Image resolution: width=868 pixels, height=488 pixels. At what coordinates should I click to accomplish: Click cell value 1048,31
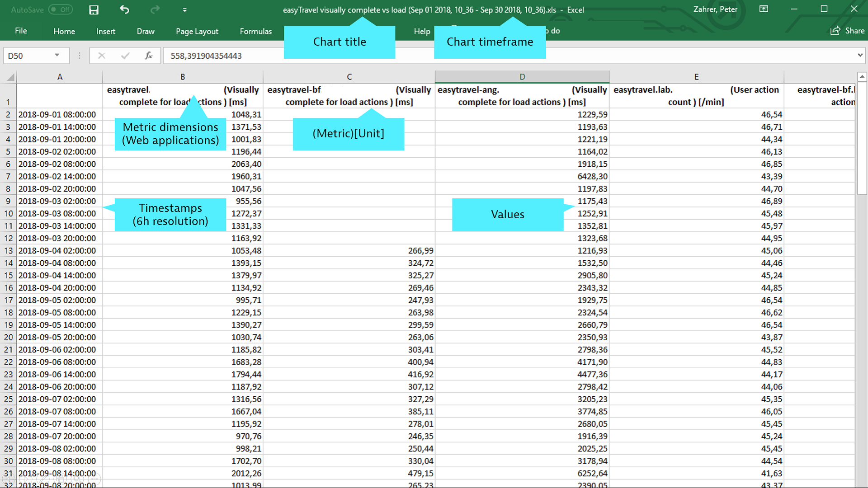(x=183, y=115)
